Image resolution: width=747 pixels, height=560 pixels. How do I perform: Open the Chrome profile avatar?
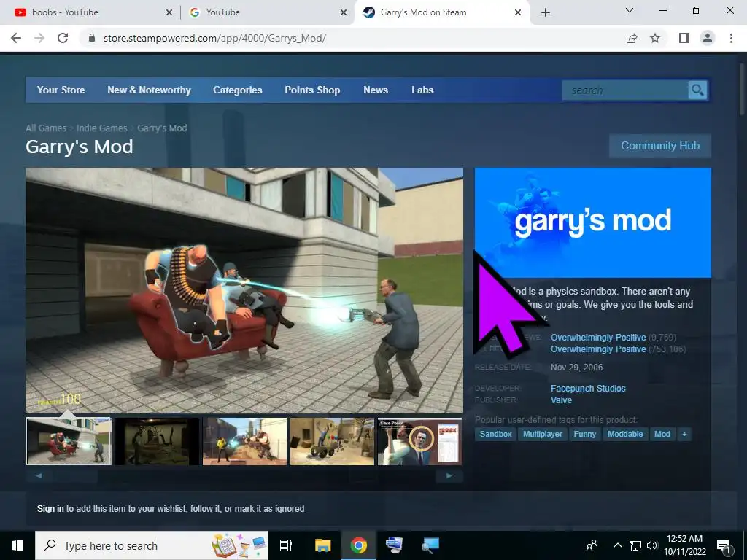pos(708,38)
